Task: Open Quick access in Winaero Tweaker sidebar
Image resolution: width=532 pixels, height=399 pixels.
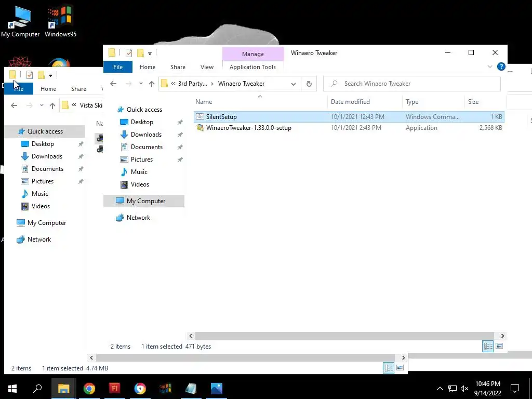Action: 144,110
